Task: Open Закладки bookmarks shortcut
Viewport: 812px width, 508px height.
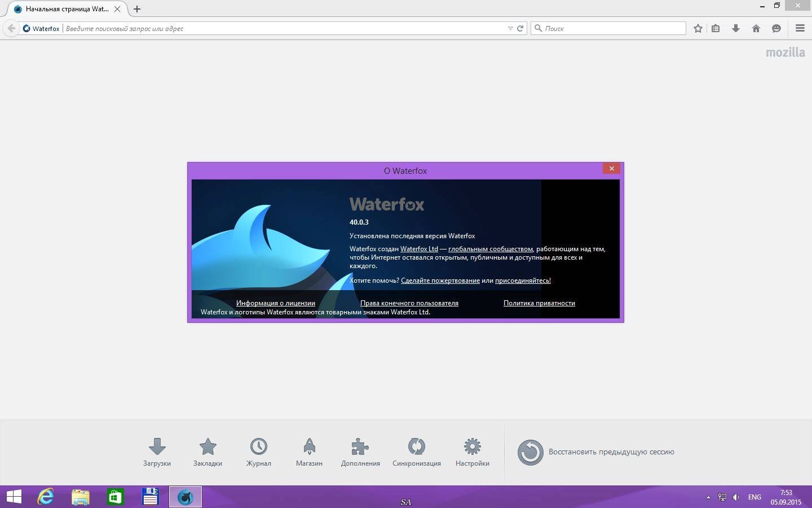Action: pos(208,452)
